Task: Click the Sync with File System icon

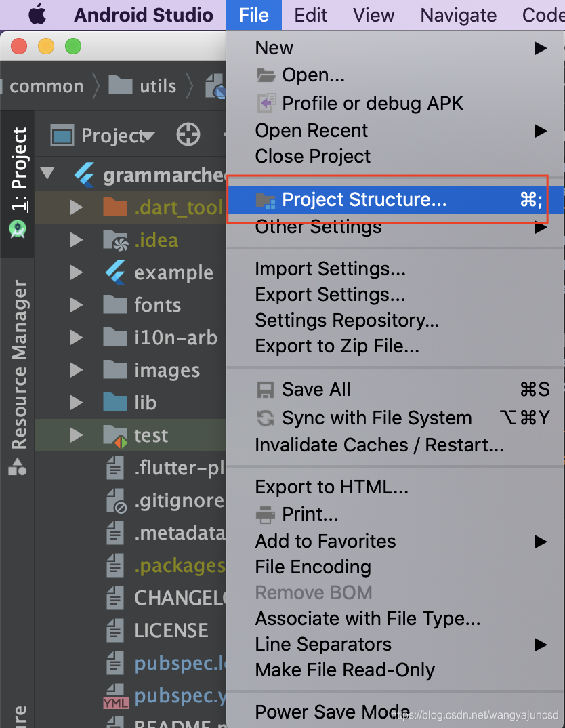Action: click(x=266, y=418)
